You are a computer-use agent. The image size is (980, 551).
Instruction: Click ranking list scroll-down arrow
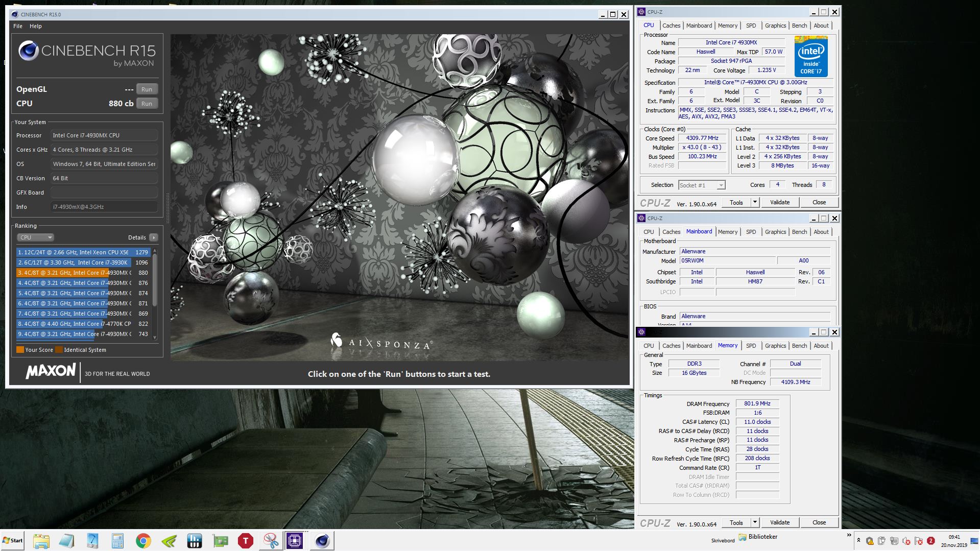[155, 338]
